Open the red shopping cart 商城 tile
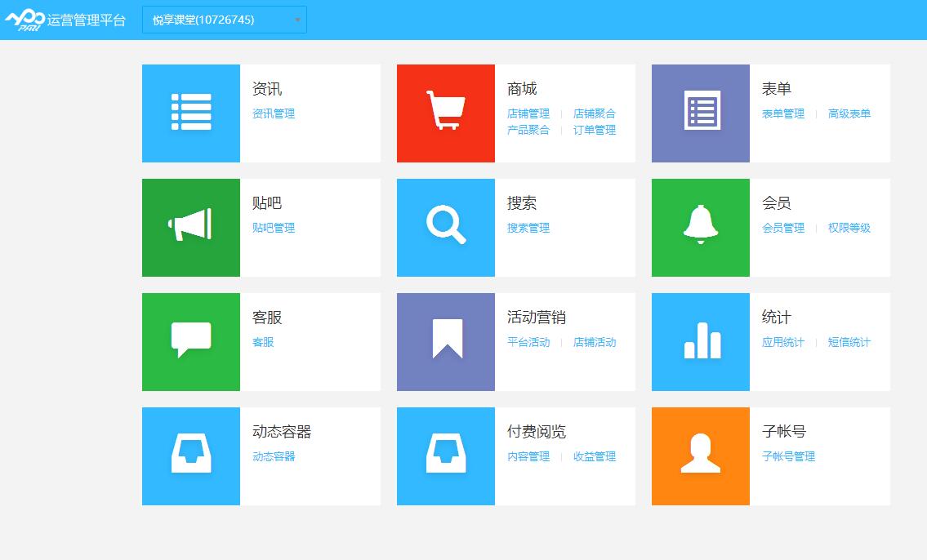Viewport: 927px width, 560px height. pyautogui.click(x=446, y=113)
